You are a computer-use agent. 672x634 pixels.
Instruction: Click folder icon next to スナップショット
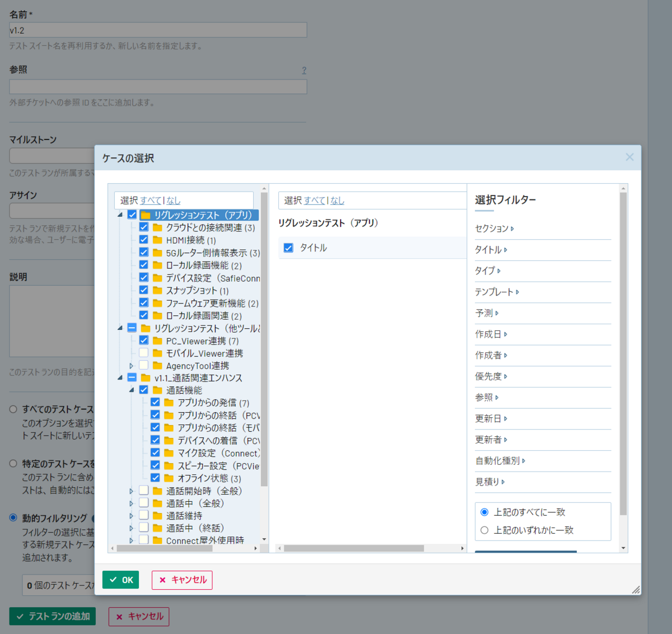157,290
